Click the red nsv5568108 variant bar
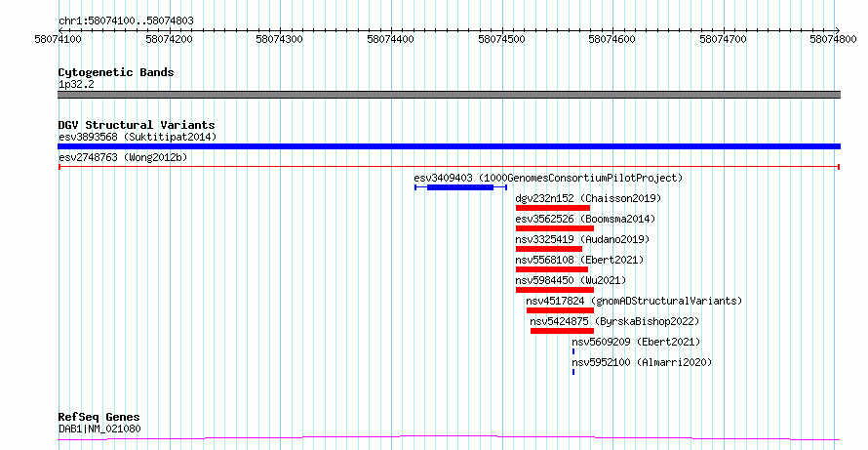The width and height of the screenshot is (868, 450). pos(551,269)
